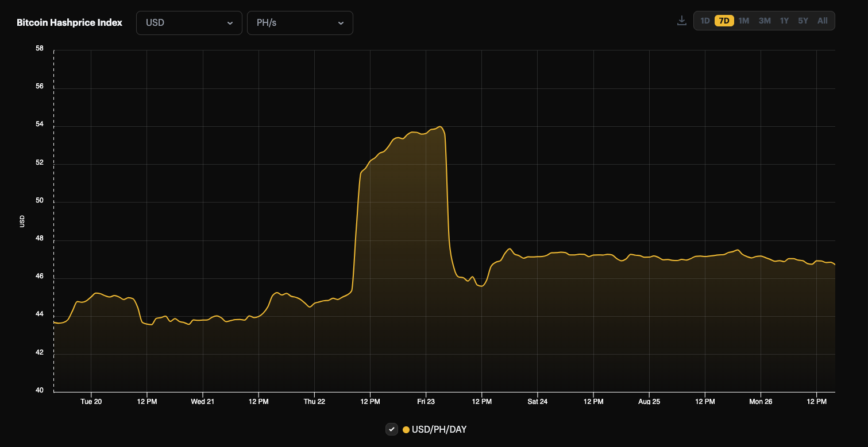Select the 5Y range option
Screen dimensions: 868x447
pyautogui.click(x=804, y=20)
